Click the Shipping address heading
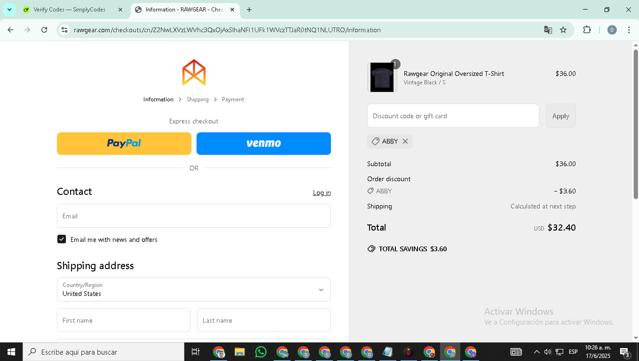Screen dimensions: 639x361 (x=95, y=266)
